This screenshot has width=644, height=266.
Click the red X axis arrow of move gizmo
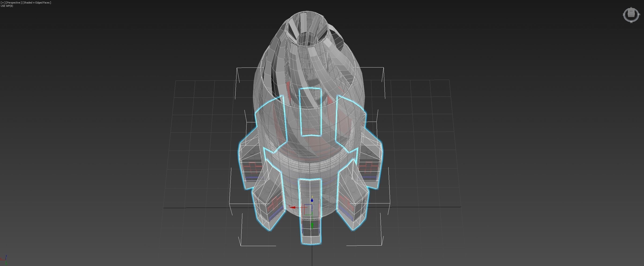tap(292, 207)
